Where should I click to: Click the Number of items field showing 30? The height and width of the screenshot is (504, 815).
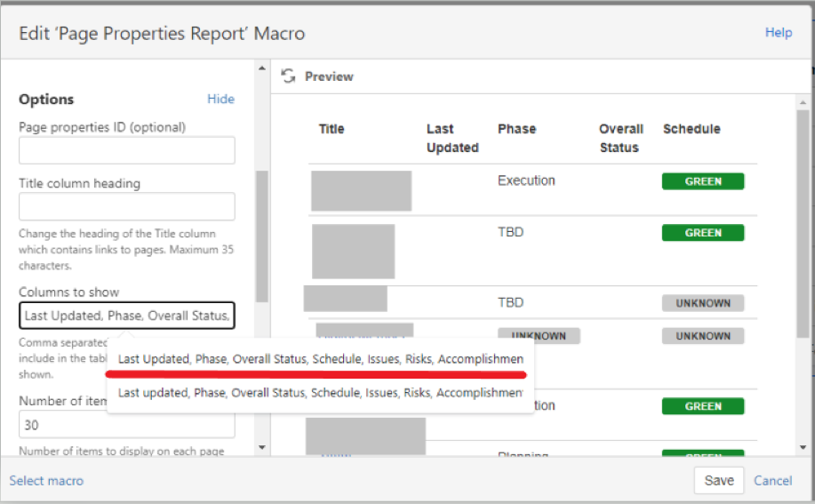(127, 425)
